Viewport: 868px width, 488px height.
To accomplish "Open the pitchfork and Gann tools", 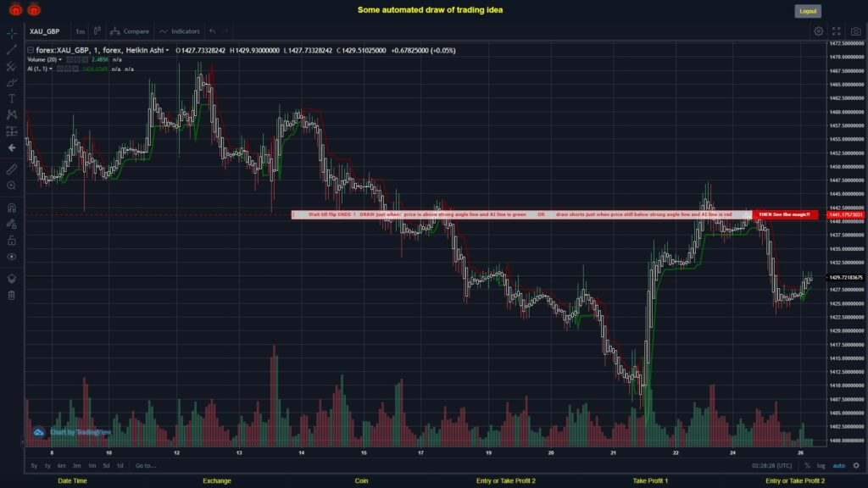I will [12, 66].
